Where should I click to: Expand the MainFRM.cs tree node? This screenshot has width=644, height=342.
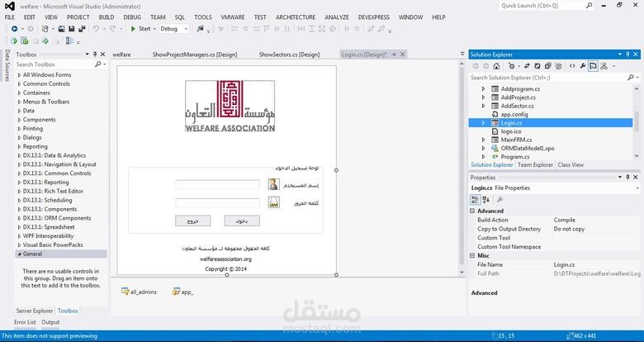[x=483, y=140]
